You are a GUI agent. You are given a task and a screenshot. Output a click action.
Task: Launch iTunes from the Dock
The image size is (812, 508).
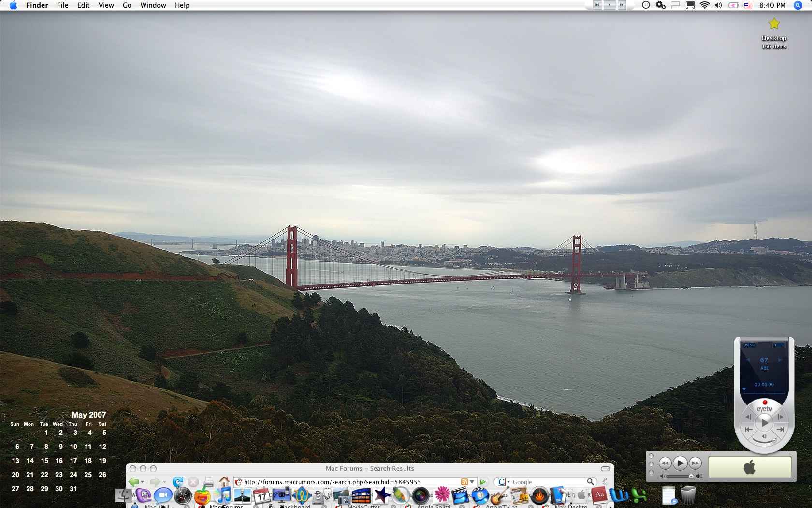click(223, 495)
